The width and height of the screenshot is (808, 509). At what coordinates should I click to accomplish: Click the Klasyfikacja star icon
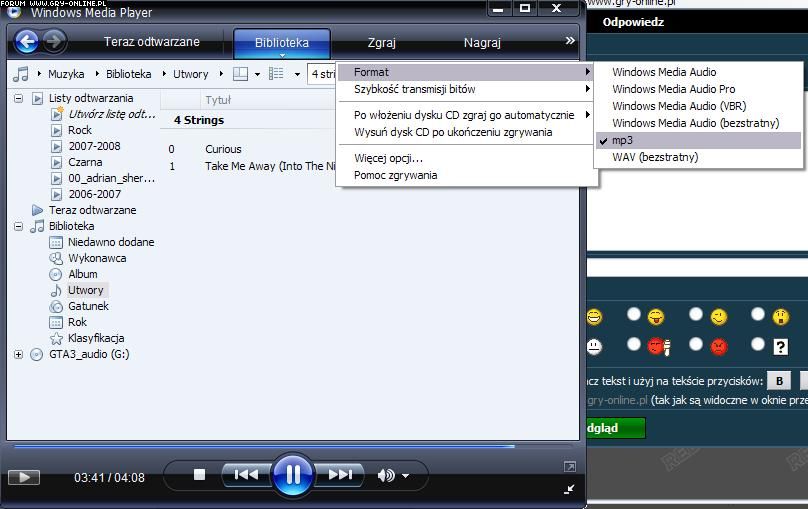pos(56,338)
